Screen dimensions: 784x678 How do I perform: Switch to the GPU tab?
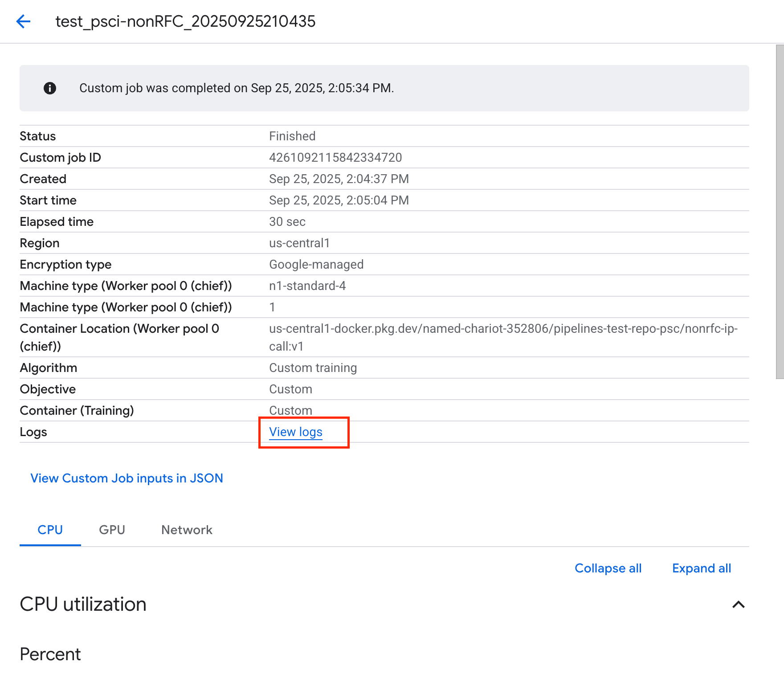coord(112,530)
